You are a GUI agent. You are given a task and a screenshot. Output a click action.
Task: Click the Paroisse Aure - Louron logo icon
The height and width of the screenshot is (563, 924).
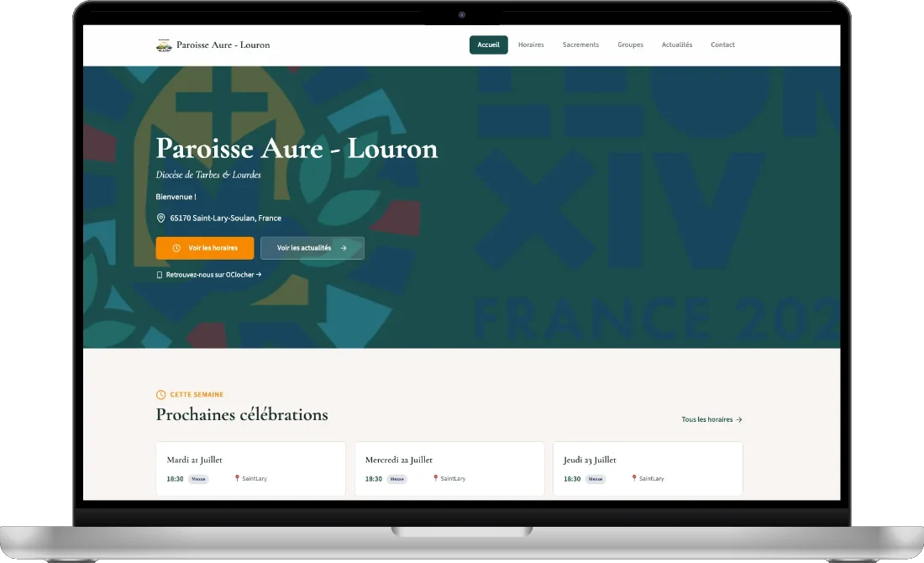[164, 45]
